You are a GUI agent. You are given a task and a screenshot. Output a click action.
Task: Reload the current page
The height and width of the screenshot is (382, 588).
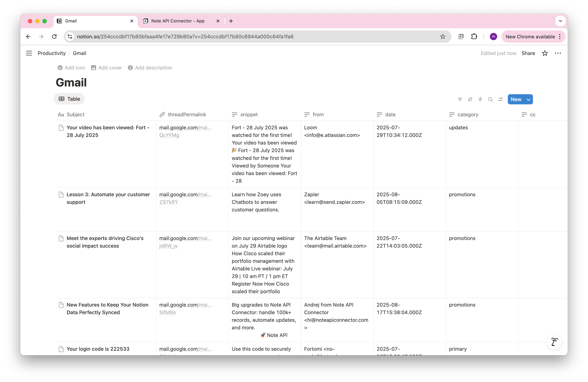[54, 37]
